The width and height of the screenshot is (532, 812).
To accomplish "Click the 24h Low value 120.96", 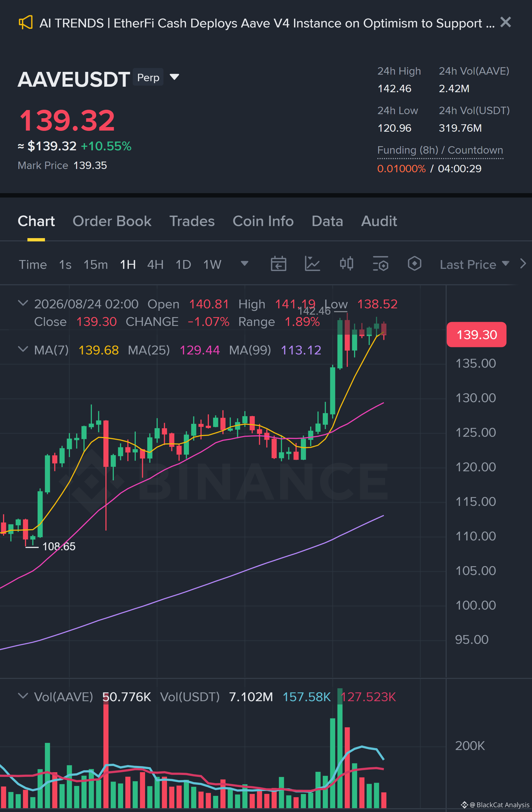I will (x=394, y=128).
